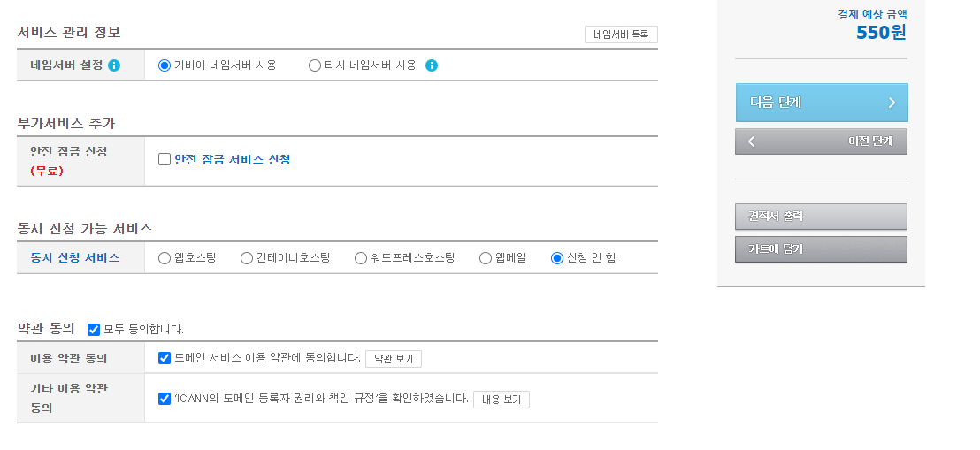Open 네임서버 목록 button
The height and width of the screenshot is (450, 980).
(x=621, y=34)
